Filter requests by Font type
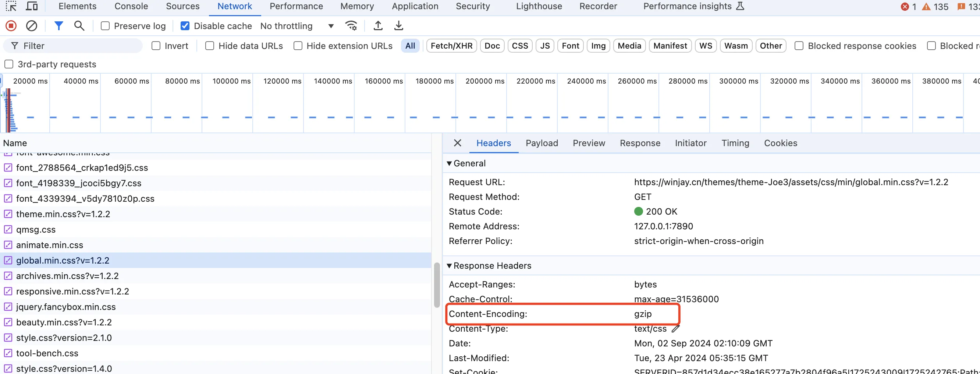 [x=570, y=46]
